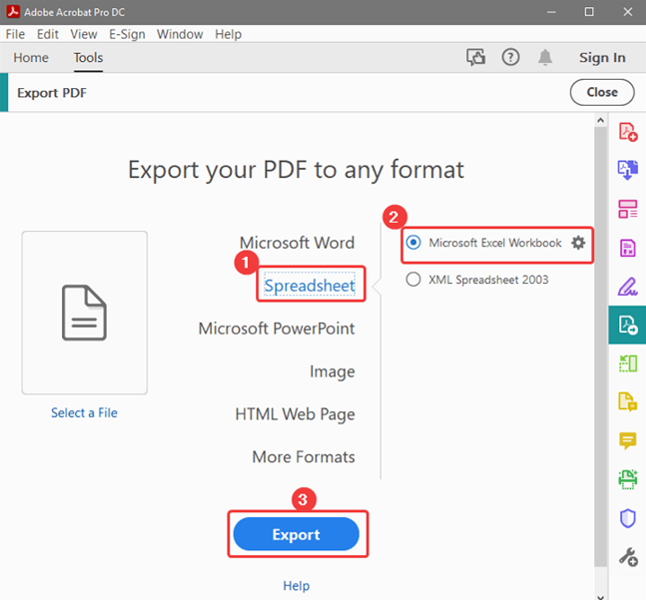646x600 pixels.
Task: Open the help question mark icon
Action: tap(510, 57)
